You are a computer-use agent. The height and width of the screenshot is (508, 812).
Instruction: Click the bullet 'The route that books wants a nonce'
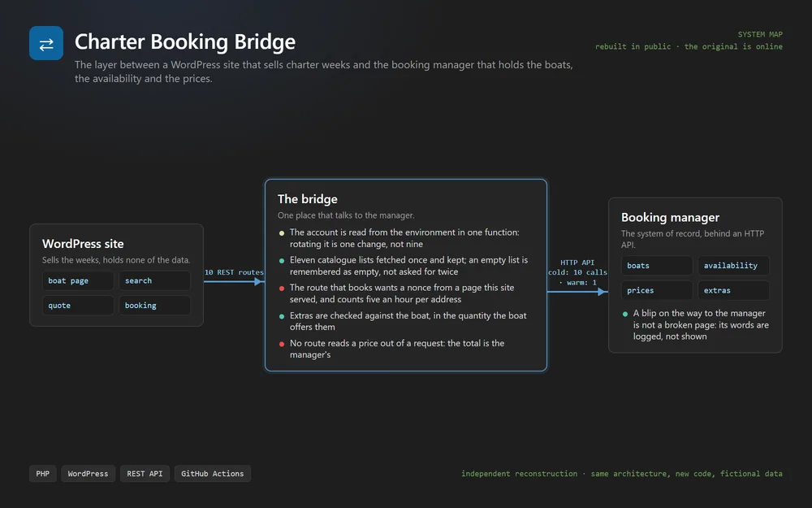point(402,293)
